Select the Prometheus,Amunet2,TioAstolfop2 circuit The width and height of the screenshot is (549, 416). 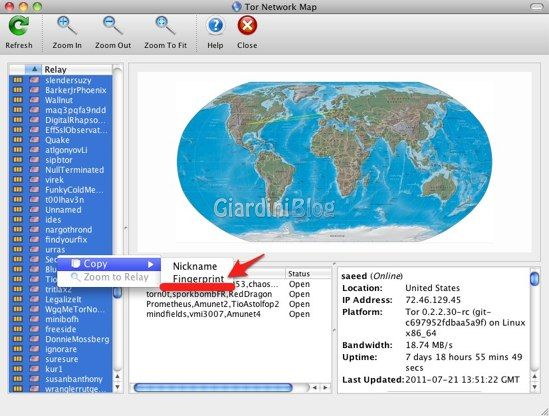click(x=213, y=304)
